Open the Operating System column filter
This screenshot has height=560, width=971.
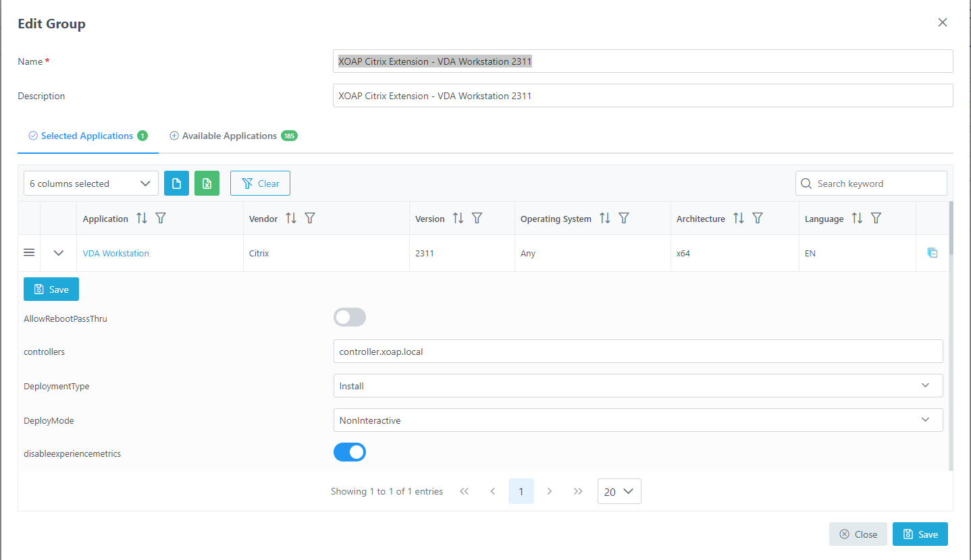624,218
